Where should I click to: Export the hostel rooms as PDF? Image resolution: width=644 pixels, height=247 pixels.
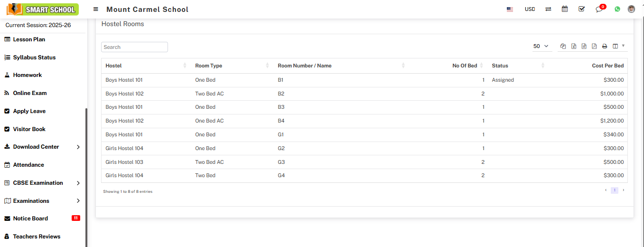pos(594,46)
